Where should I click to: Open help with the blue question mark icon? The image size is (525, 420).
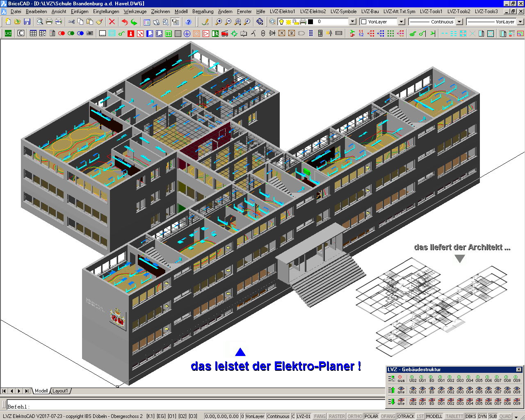188,22
